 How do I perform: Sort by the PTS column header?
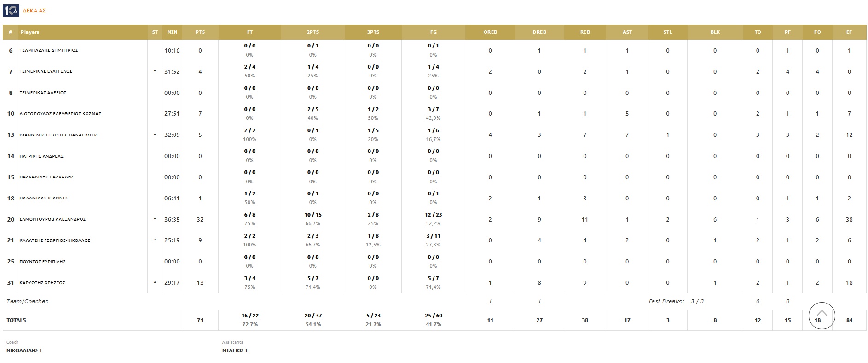(200, 32)
